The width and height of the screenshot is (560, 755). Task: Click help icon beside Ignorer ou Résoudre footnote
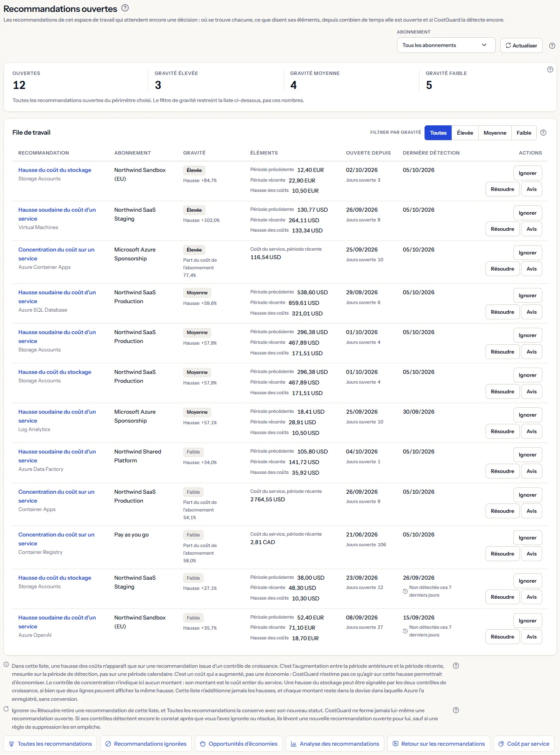click(x=456, y=710)
